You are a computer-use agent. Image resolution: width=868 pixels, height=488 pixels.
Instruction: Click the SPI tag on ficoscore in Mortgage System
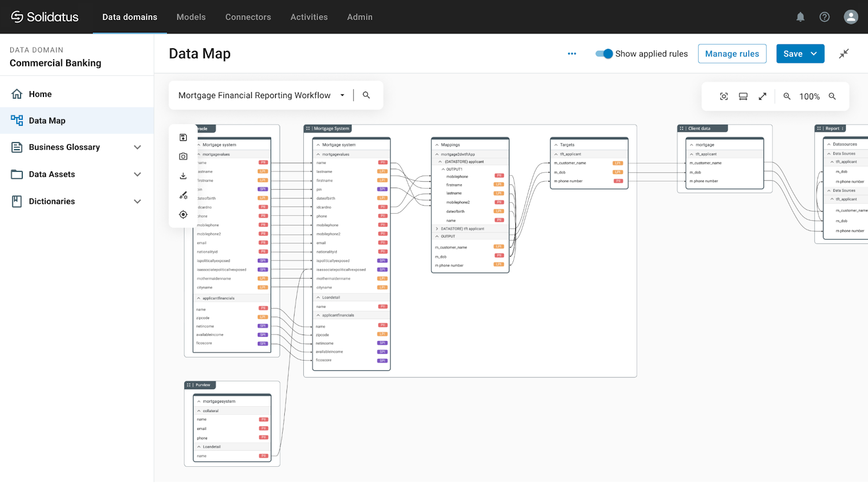[382, 361]
